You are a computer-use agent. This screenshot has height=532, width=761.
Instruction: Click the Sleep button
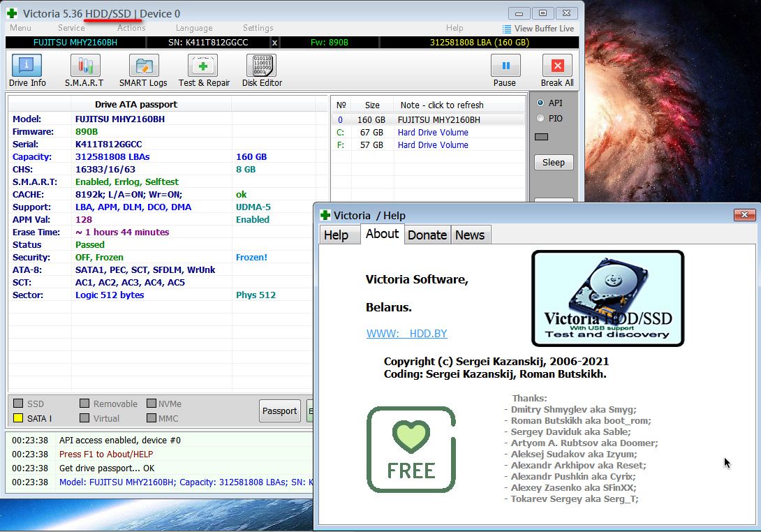pyautogui.click(x=554, y=163)
